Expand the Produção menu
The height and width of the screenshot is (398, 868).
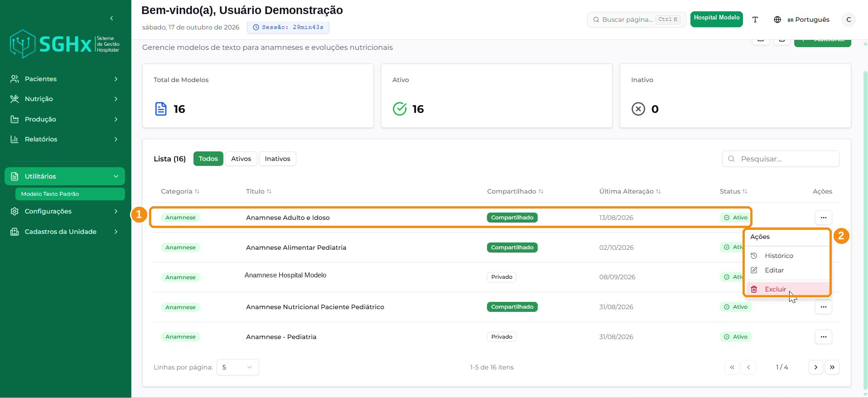pos(65,119)
